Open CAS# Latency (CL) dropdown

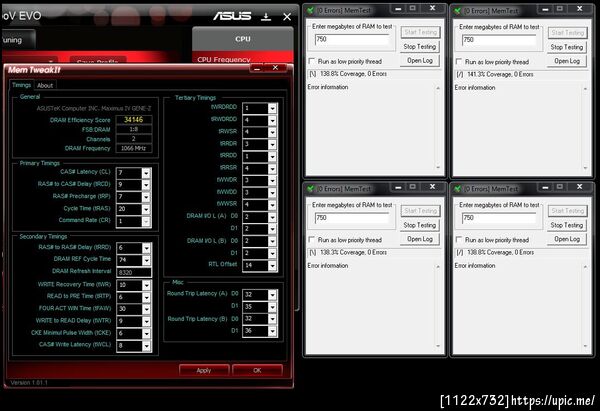click(x=146, y=173)
